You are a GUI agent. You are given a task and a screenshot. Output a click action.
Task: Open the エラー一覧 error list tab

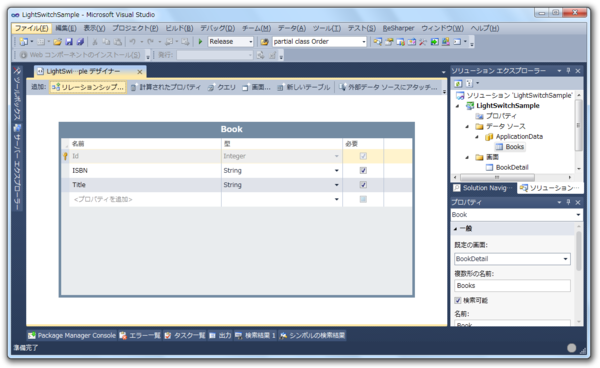point(140,335)
